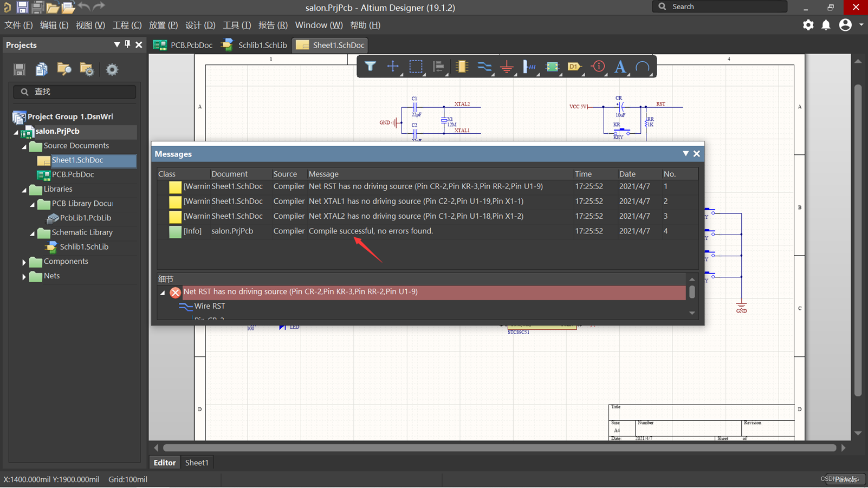Select the Place Text String tool

[x=620, y=67]
